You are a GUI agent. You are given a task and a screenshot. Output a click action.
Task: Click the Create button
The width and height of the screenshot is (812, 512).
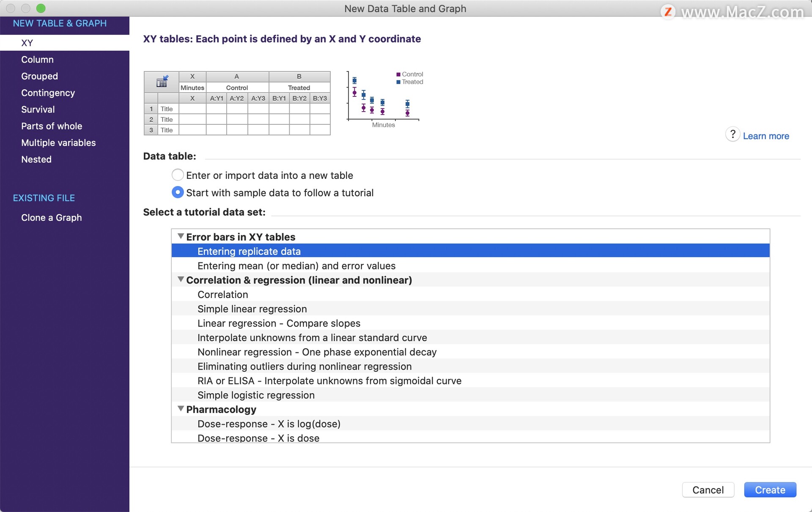click(770, 490)
